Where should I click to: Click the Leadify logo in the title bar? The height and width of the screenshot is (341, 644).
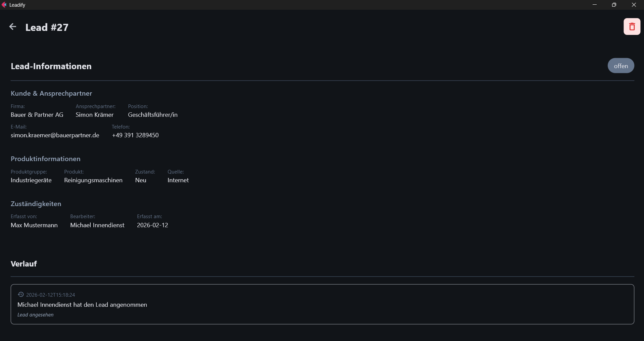click(x=4, y=5)
